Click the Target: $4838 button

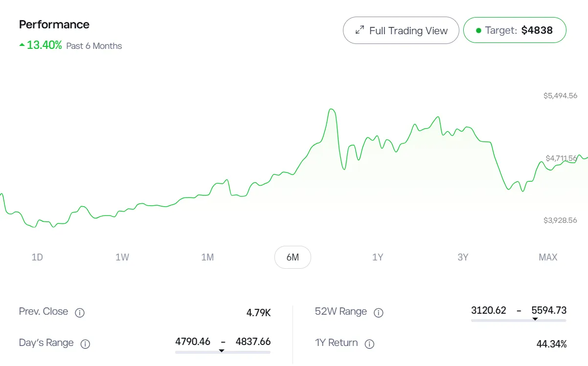pyautogui.click(x=515, y=30)
